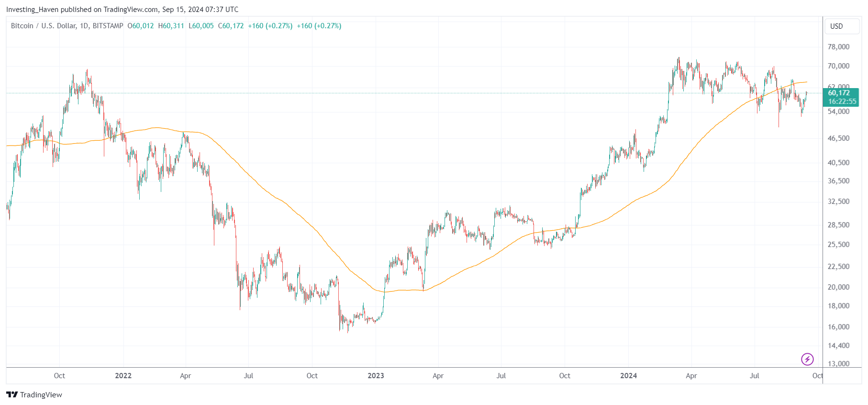Click the 22,500 price axis label

[838, 267]
